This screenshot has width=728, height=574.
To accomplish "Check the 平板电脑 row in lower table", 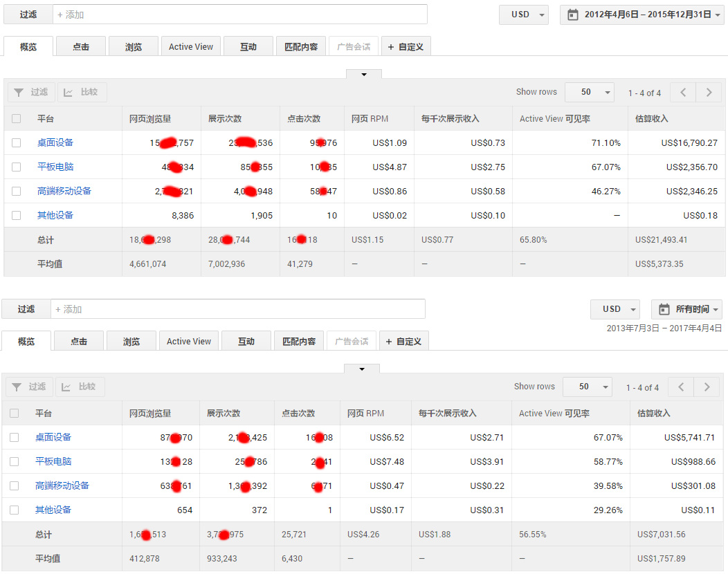I will (14, 461).
